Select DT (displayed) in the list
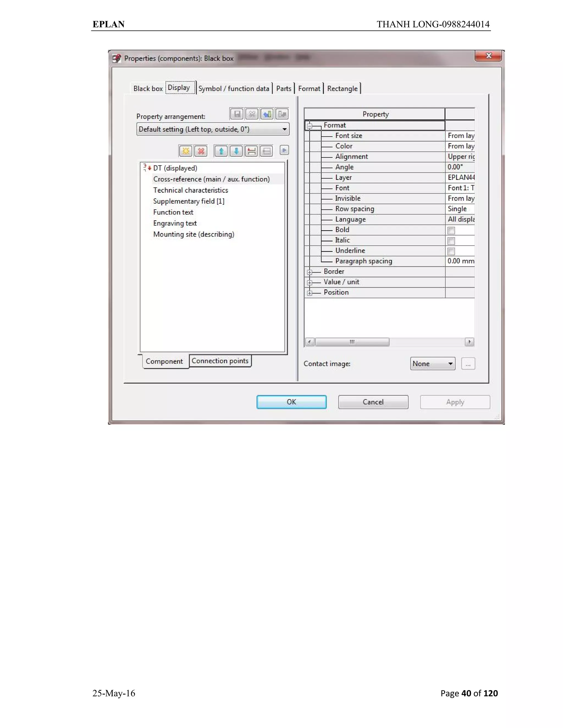 (175, 168)
